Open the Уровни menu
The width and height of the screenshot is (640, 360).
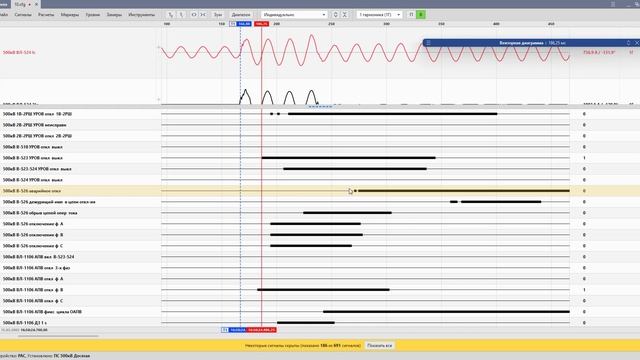(93, 15)
